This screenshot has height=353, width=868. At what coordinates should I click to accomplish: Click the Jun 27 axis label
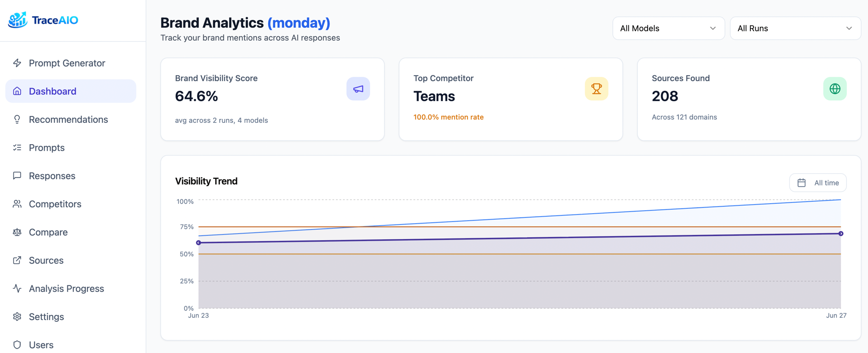click(836, 316)
